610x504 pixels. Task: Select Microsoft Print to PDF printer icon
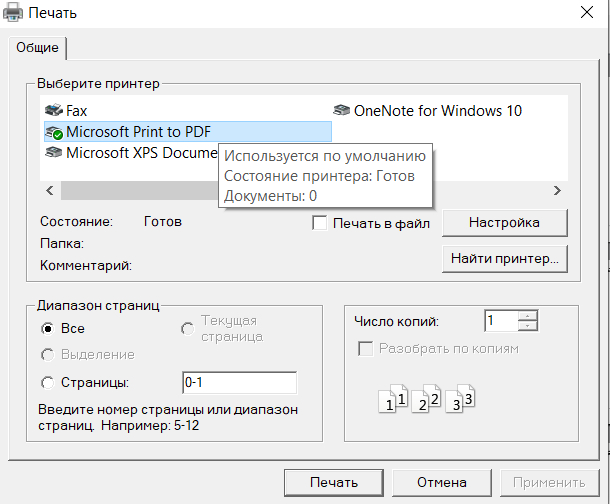pos(54,132)
